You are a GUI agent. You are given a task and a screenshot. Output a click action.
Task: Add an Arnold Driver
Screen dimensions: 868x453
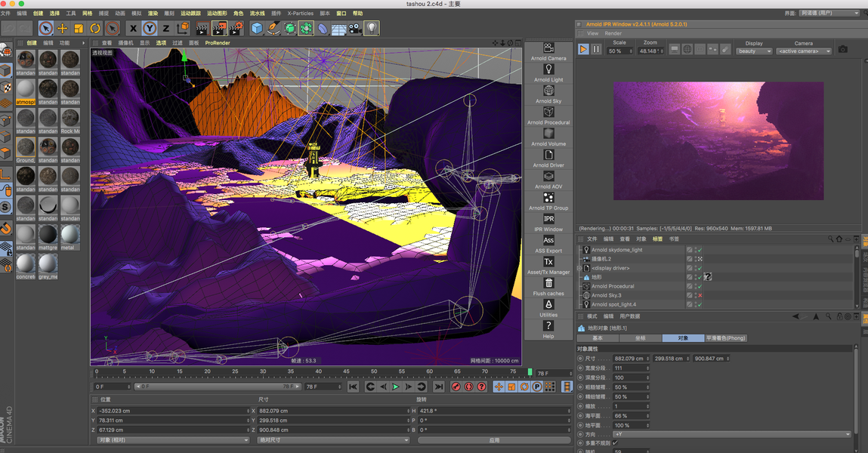point(548,159)
